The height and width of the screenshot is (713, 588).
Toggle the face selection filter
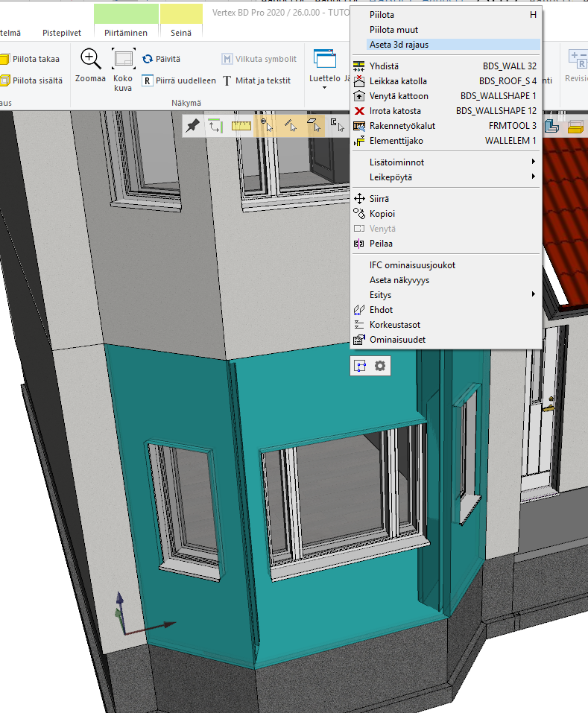click(314, 126)
